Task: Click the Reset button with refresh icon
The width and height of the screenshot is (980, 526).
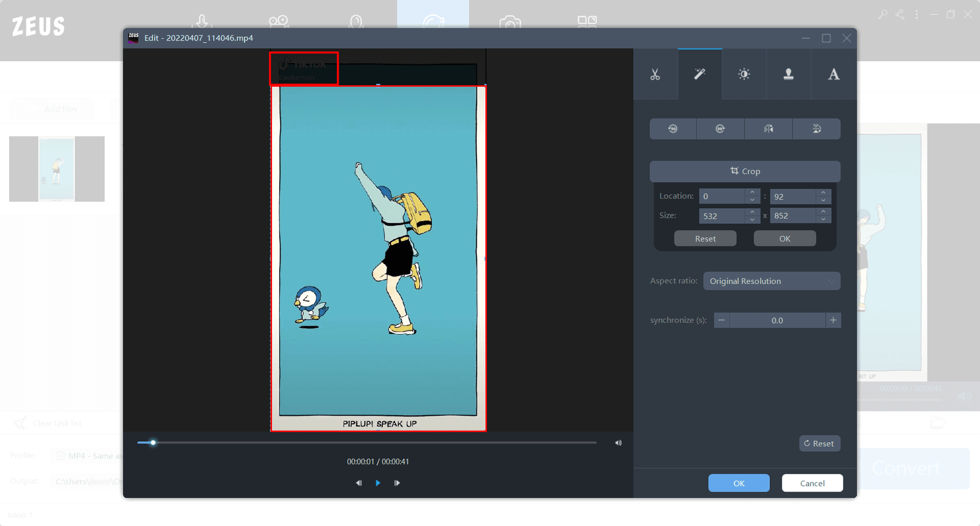Action: [x=820, y=443]
